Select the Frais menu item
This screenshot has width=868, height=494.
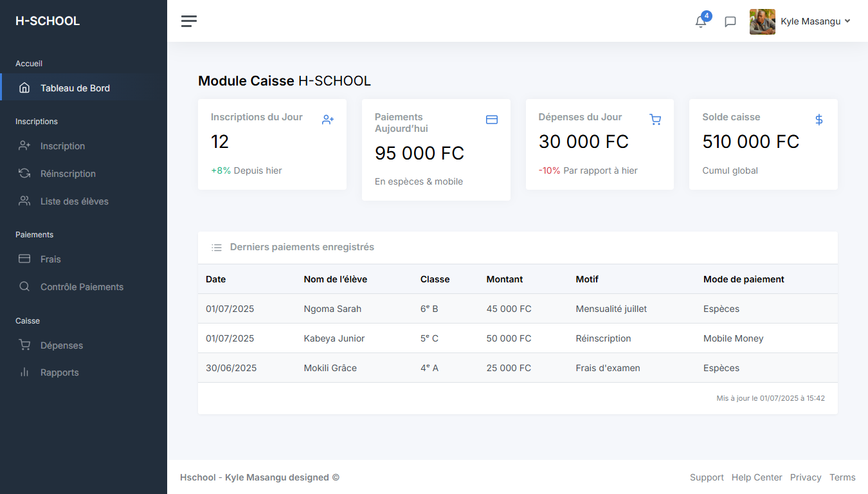pyautogui.click(x=84, y=259)
